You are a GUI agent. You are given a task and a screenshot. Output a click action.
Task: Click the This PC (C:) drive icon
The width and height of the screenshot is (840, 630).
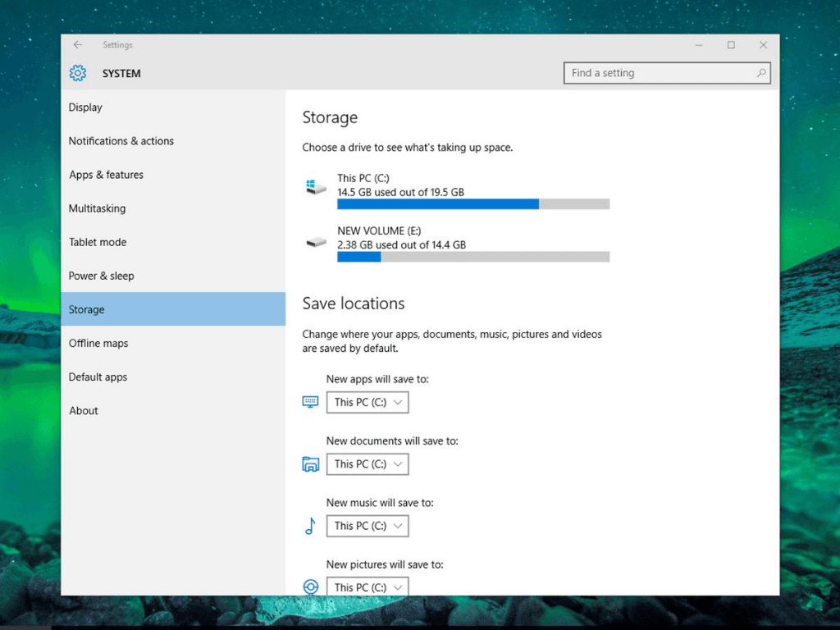(x=316, y=186)
